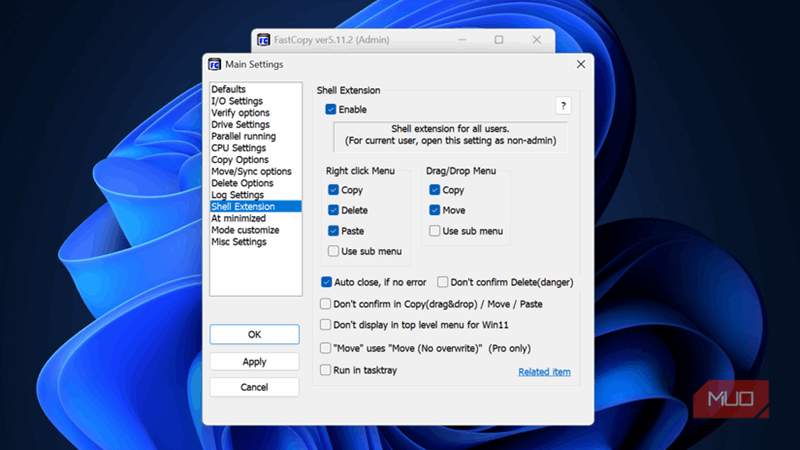Check Don't confirm Delete(danger)
800x450 pixels.
tap(442, 282)
